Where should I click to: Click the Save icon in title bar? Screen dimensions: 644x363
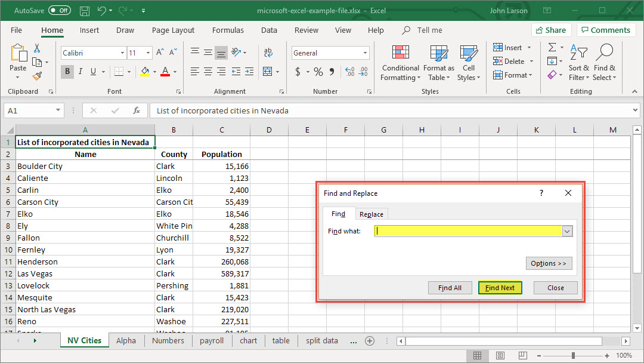pyautogui.click(x=84, y=11)
